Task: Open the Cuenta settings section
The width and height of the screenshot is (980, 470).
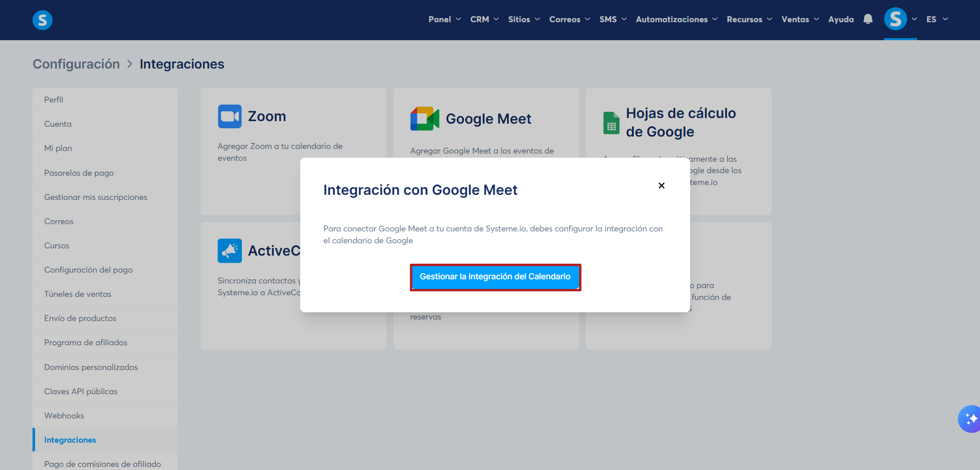Action: 105,124
